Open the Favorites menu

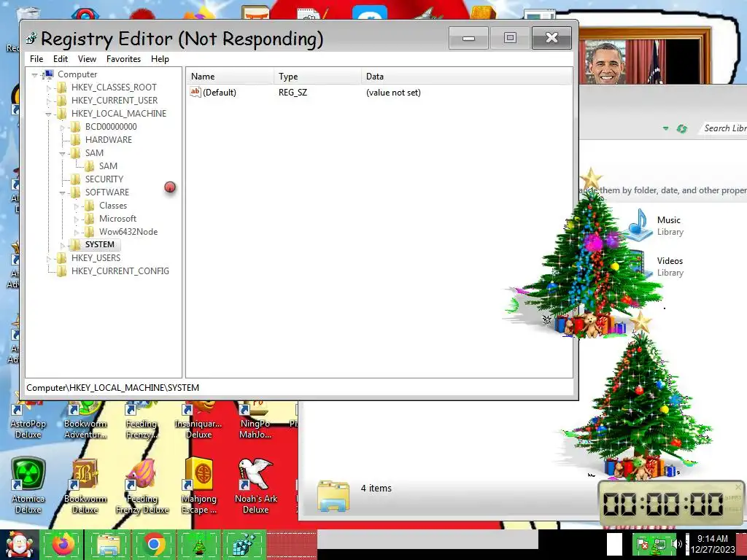pos(123,59)
